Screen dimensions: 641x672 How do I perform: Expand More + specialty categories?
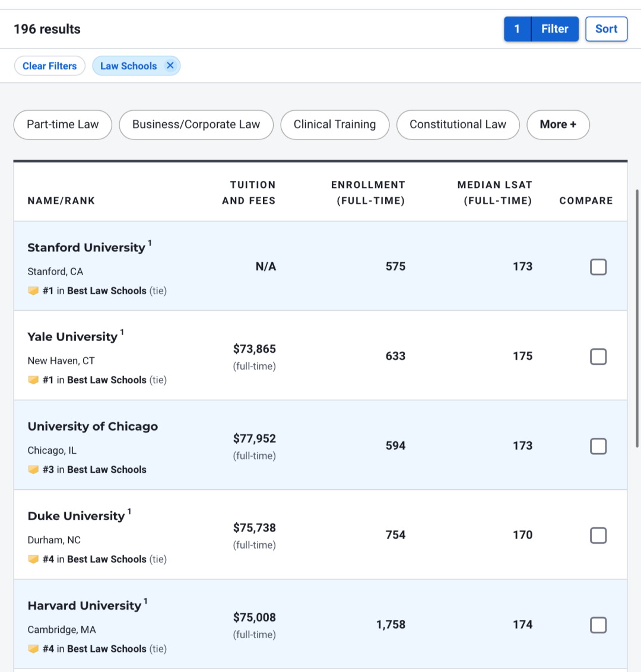coord(558,125)
